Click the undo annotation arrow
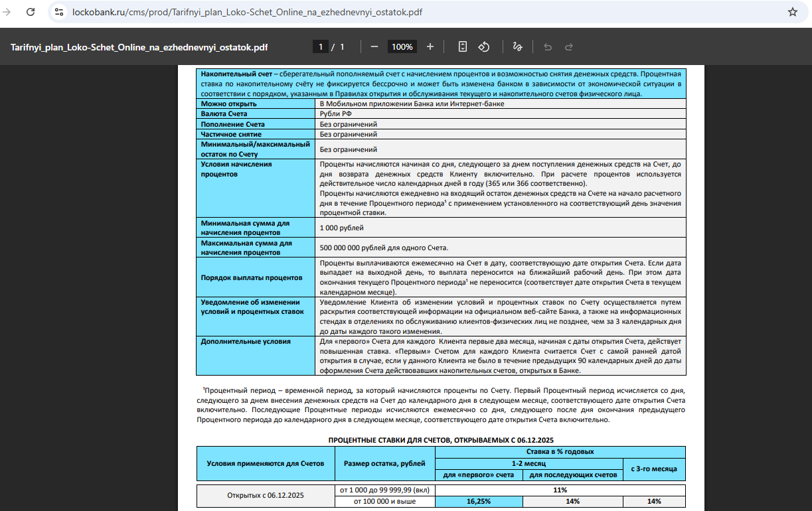 (x=548, y=46)
